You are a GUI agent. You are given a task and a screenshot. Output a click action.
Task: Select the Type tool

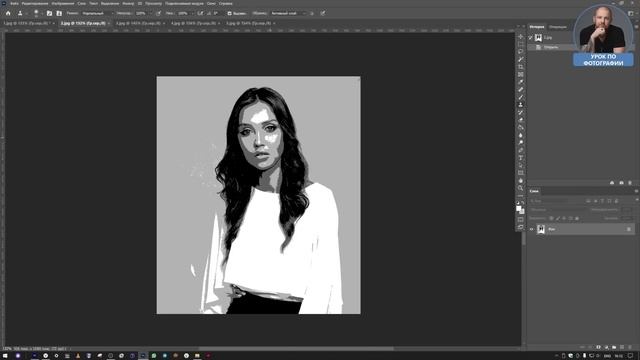point(520,158)
